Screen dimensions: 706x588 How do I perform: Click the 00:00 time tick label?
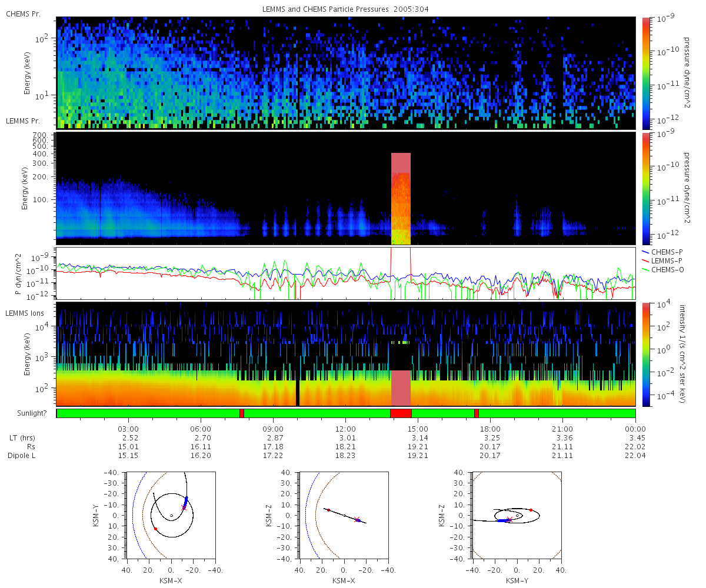(x=635, y=429)
